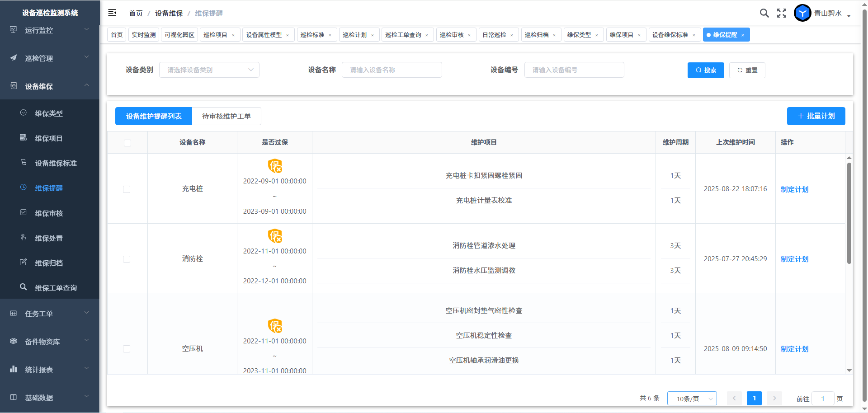Image resolution: width=868 pixels, height=413 pixels.
Task: Close the 维保提醒 tab via its x icon
Action: coord(743,35)
